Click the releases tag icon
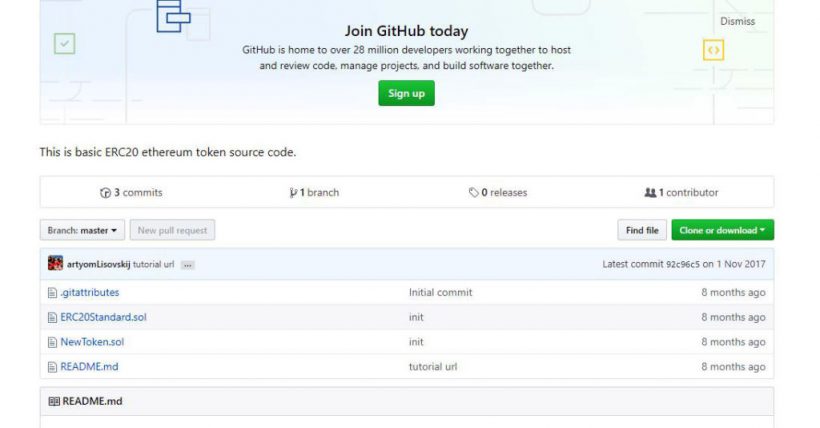 click(x=474, y=193)
